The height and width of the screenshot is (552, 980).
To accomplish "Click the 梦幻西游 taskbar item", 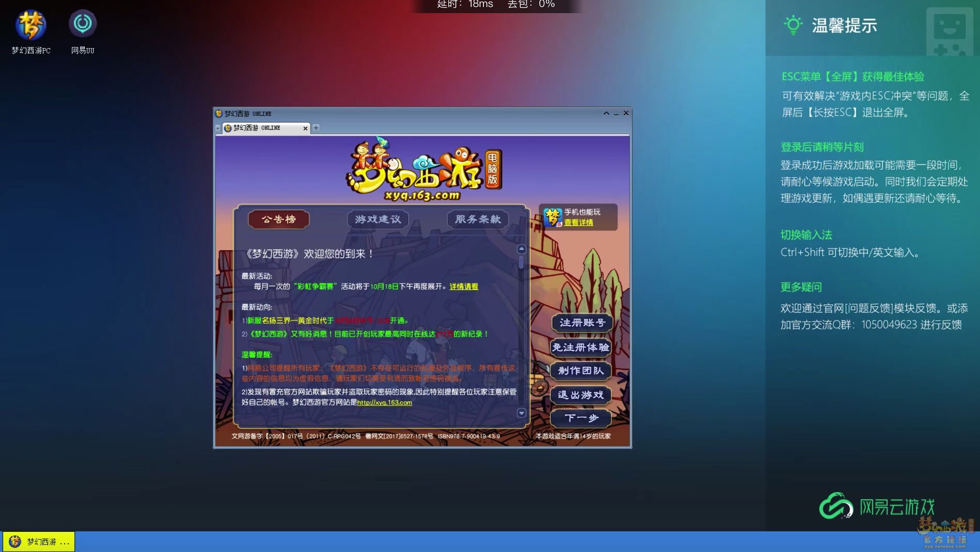I will point(39,542).
